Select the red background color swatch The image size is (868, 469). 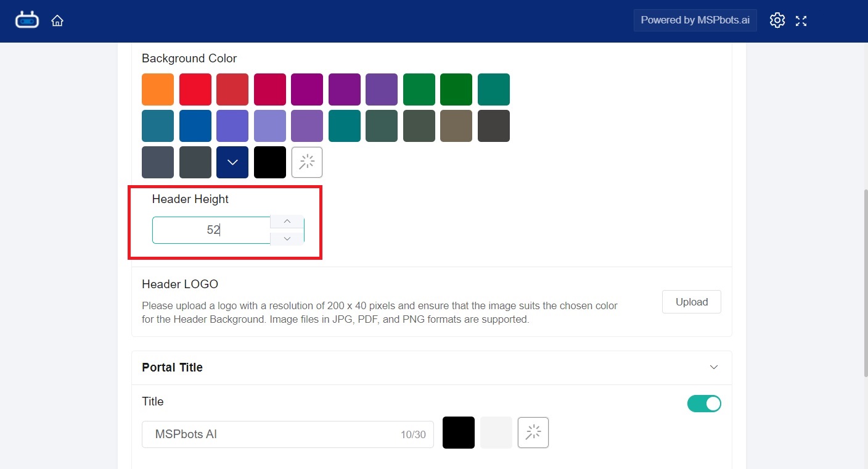[195, 89]
